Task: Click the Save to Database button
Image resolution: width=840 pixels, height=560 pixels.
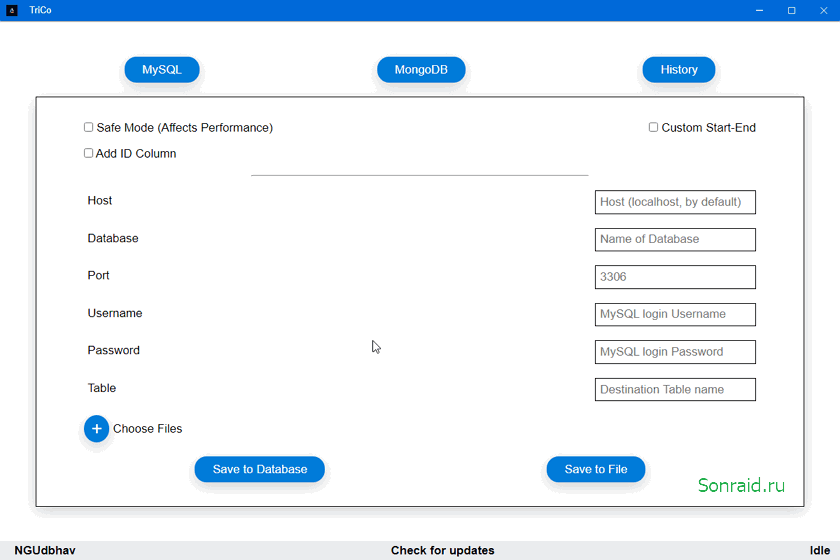Action: coord(259,469)
